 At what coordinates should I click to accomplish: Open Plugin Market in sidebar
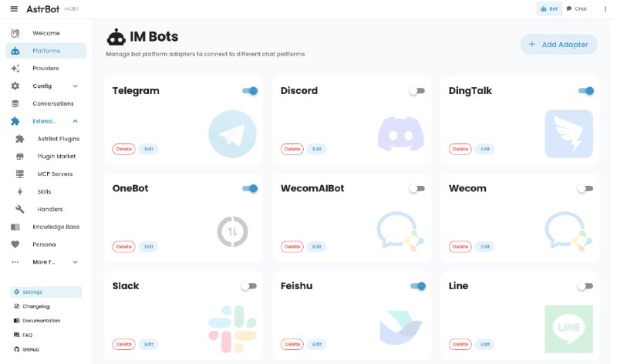[x=46, y=157]
